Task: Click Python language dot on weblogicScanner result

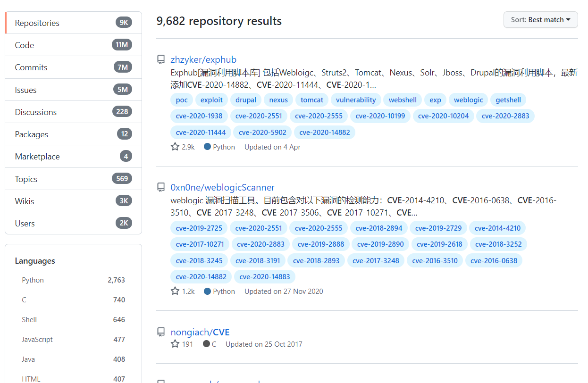Action: coord(207,291)
